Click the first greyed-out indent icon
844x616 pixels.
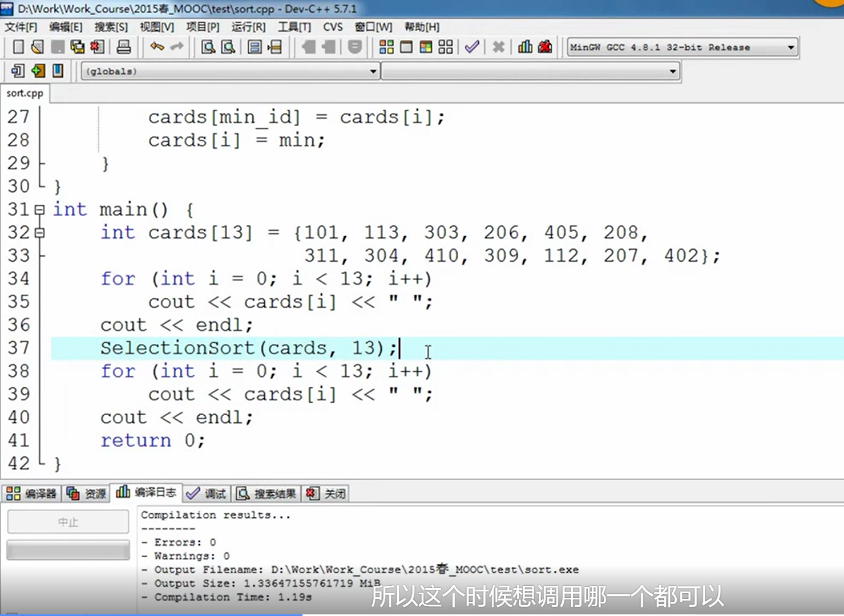(308, 47)
